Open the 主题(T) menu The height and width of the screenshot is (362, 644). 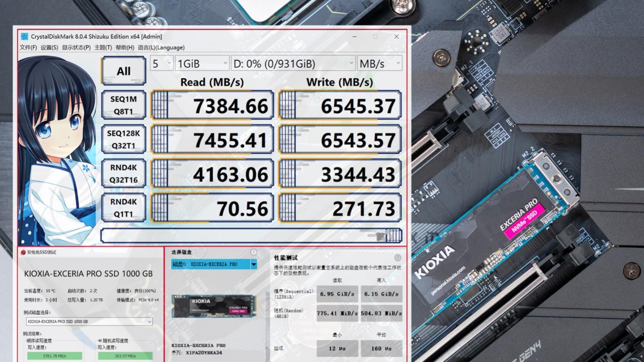pyautogui.click(x=103, y=48)
